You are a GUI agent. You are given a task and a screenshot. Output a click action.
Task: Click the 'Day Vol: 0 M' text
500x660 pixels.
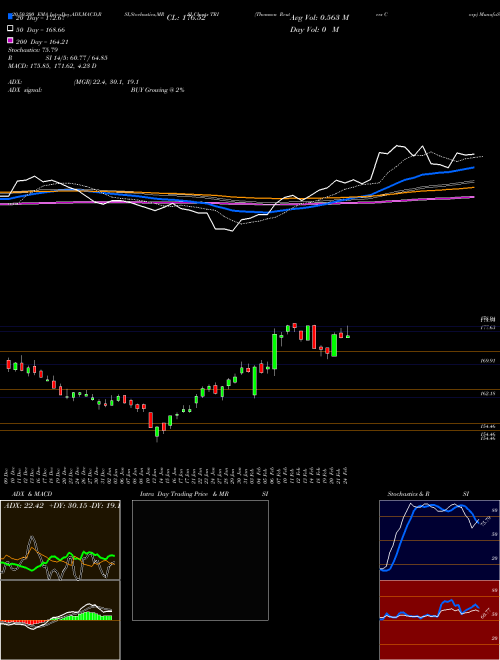[x=314, y=29]
